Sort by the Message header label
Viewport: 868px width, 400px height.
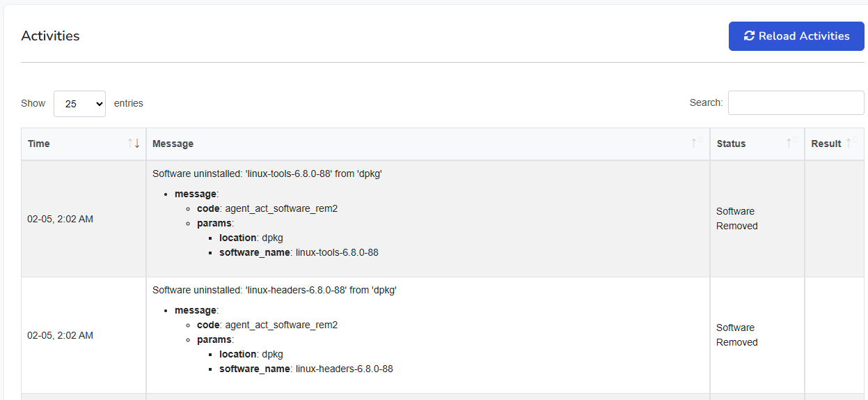pos(173,144)
